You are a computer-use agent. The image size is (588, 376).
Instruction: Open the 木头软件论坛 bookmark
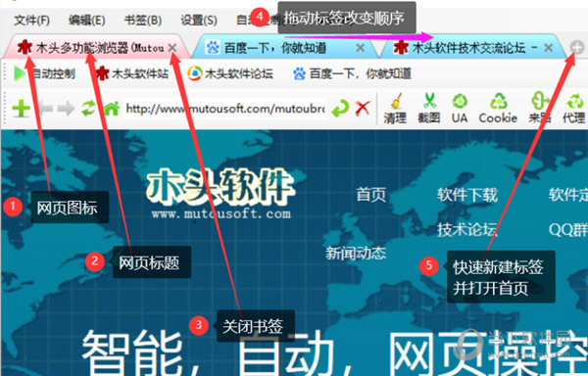point(230,73)
